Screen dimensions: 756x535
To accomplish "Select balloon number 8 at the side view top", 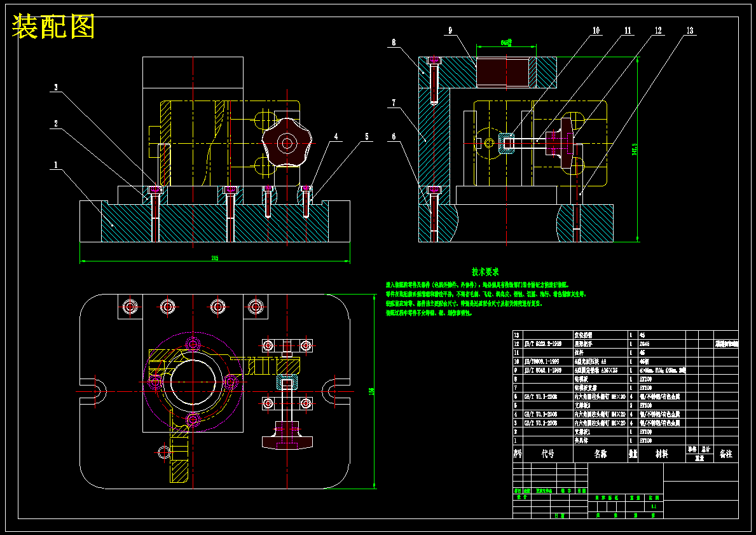I will [x=394, y=43].
